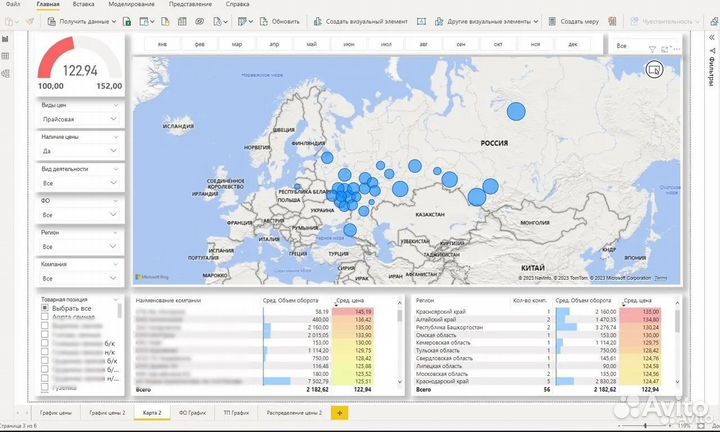Viewport: 720px width, 432px height.
Task: Select the 'Красноярский край' table row
Action: point(537,311)
